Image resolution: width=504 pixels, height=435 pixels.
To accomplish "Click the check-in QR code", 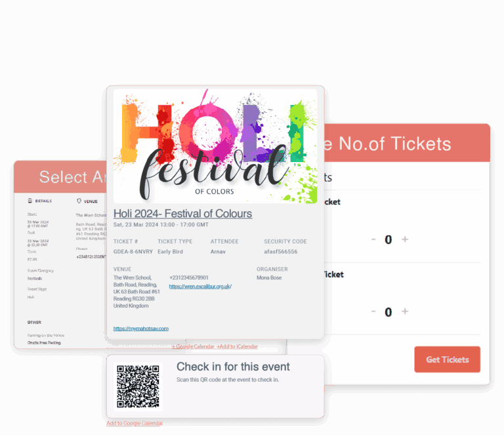I will 138,386.
